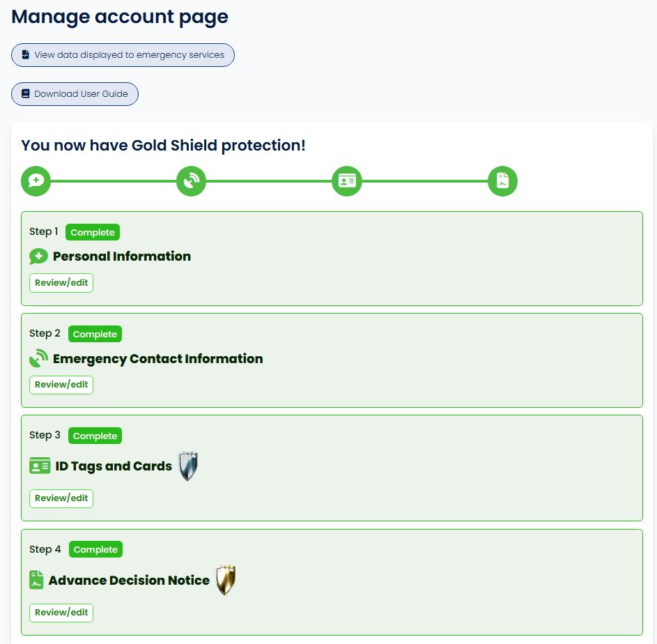Click the gold shield beside ID Tags and Cards
The height and width of the screenshot is (644, 657).
pos(187,466)
